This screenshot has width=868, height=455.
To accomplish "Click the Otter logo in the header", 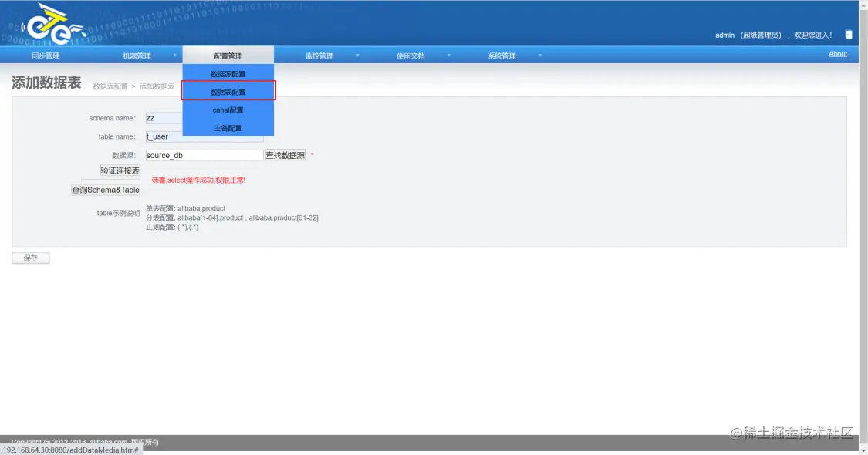I will [53, 25].
